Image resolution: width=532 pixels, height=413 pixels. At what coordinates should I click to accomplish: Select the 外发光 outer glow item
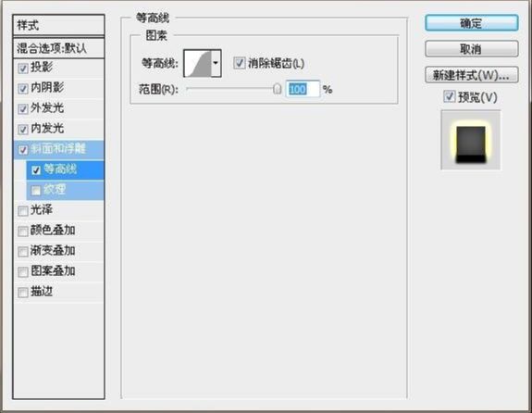[x=58, y=108]
